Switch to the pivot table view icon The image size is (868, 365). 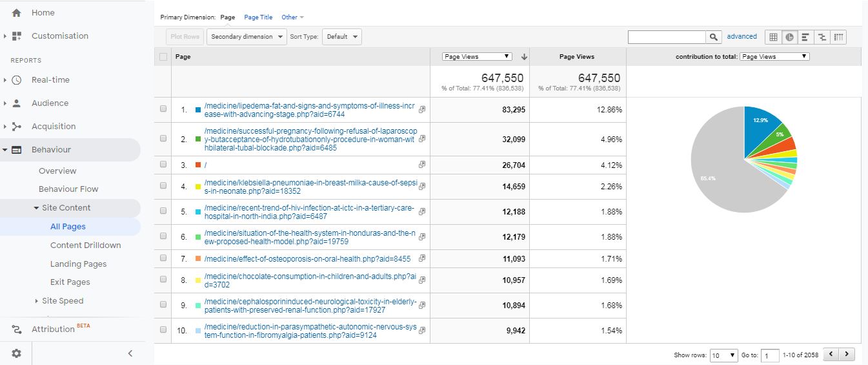(838, 37)
